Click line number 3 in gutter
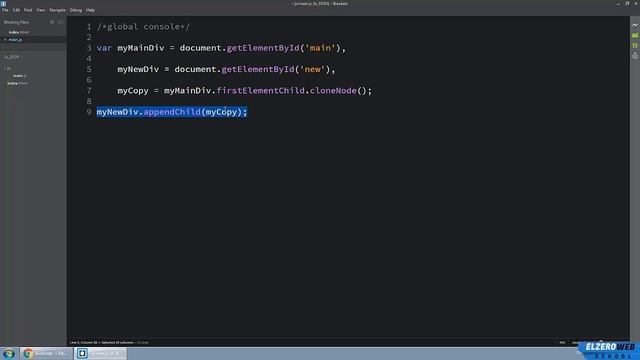The height and width of the screenshot is (360, 640). point(89,48)
